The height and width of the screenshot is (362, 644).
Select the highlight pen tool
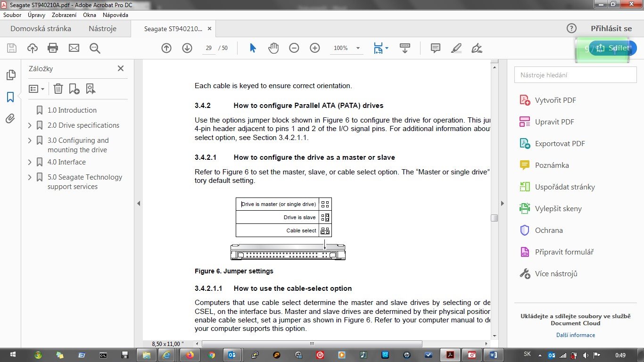[x=456, y=48]
